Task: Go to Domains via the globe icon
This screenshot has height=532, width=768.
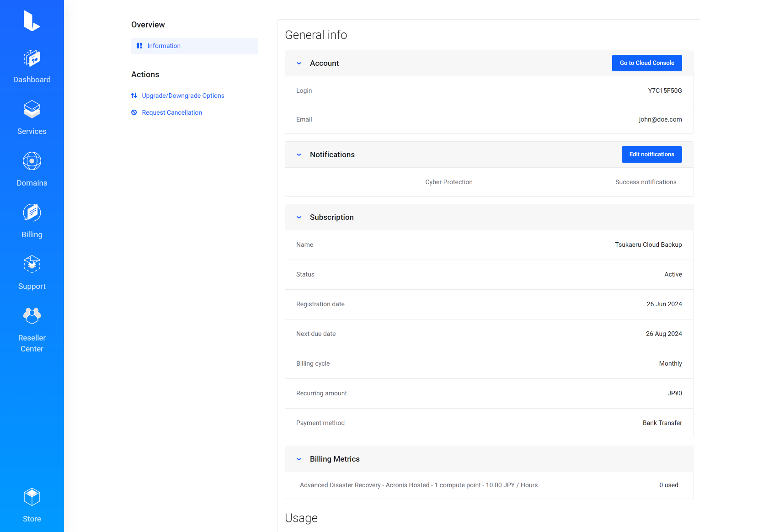Action: click(32, 161)
